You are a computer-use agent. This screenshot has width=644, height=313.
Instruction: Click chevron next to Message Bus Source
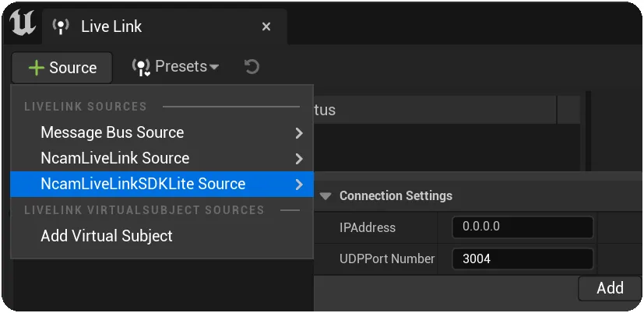pyautogui.click(x=299, y=133)
